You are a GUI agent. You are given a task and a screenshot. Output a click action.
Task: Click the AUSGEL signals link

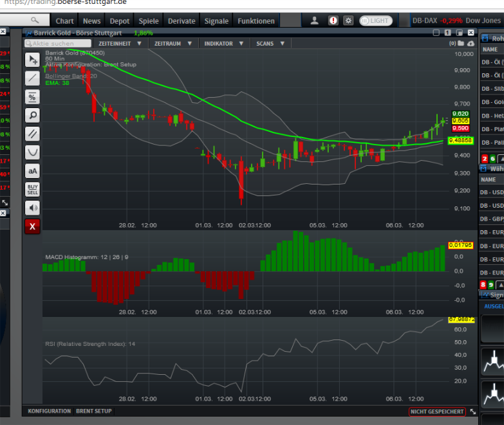(494, 306)
